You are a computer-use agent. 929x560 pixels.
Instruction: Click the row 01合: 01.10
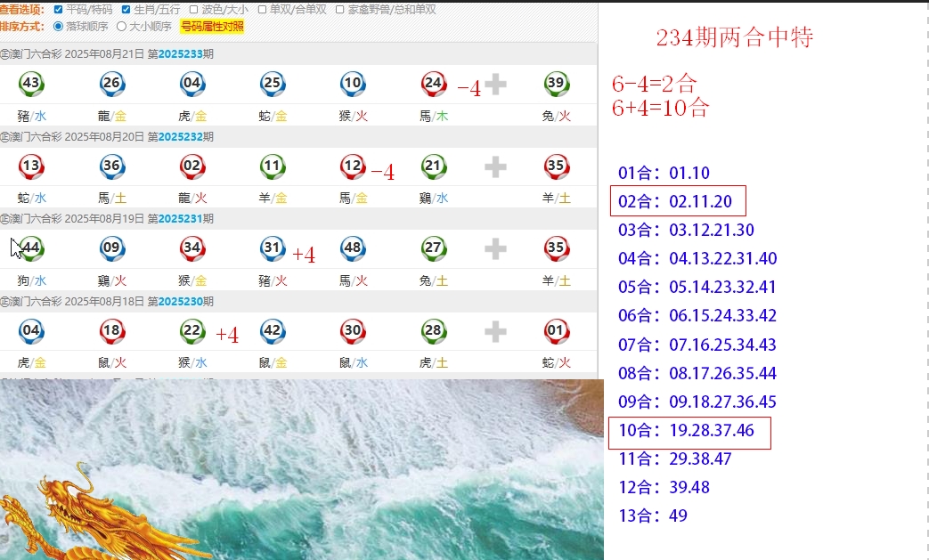(x=664, y=173)
